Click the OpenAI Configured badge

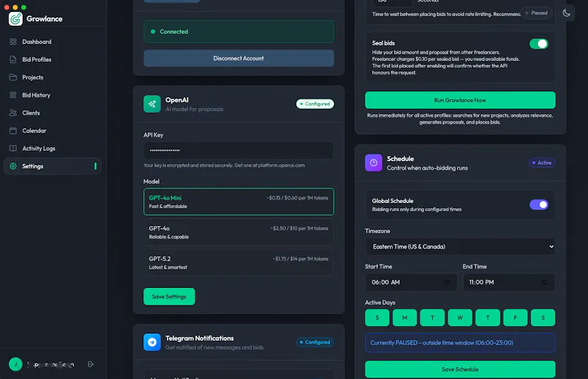315,104
